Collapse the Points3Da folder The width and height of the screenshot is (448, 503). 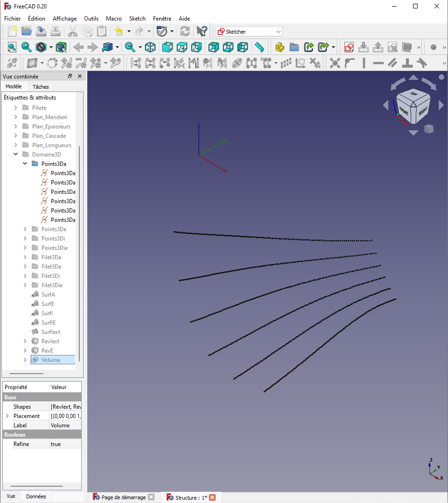(x=25, y=164)
